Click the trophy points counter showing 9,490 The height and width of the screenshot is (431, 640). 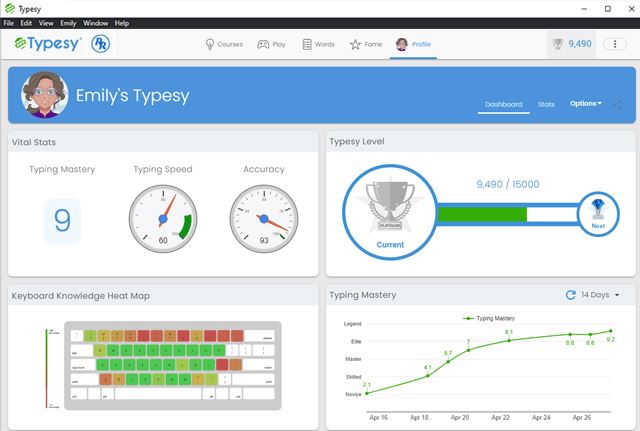tap(574, 44)
